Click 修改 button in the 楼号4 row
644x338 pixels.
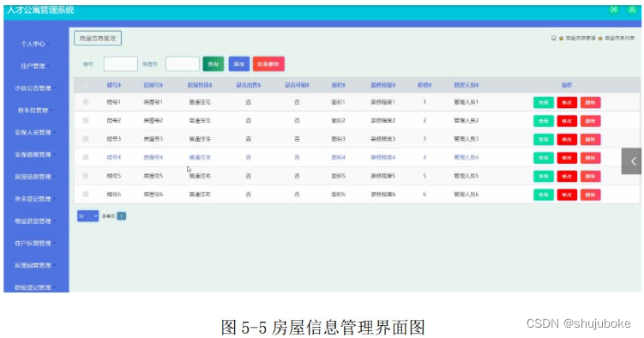[x=567, y=158]
